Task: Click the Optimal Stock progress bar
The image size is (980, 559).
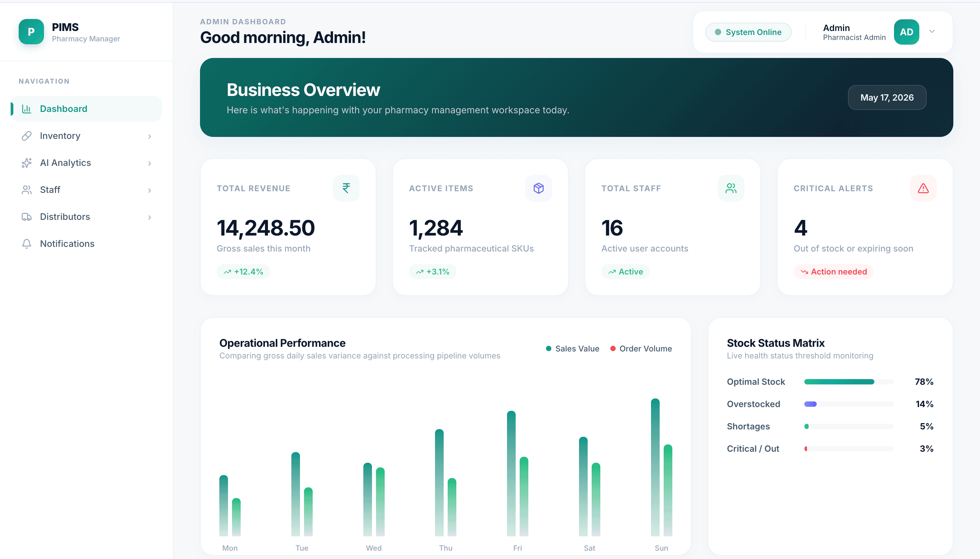Action: [849, 382]
